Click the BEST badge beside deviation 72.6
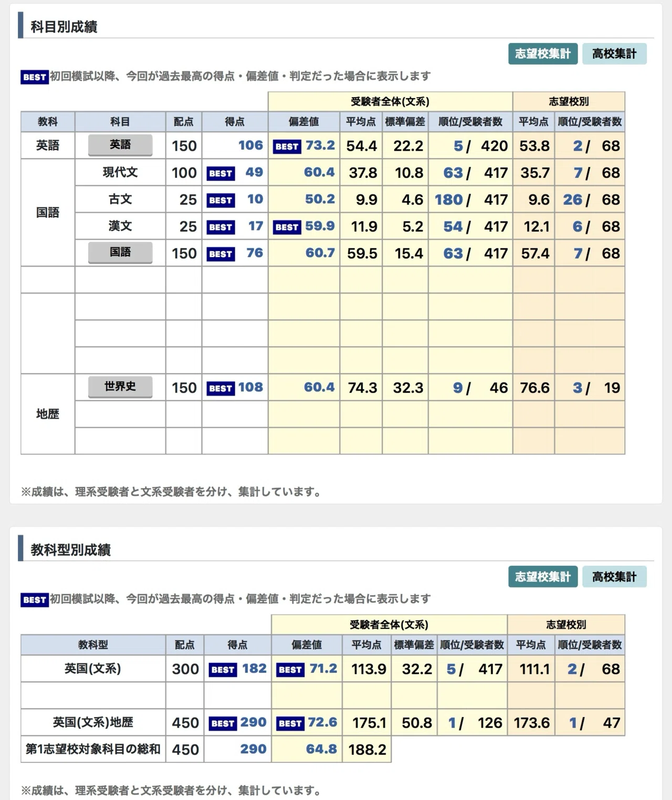Viewport: 672px width, 800px height. coord(290,723)
